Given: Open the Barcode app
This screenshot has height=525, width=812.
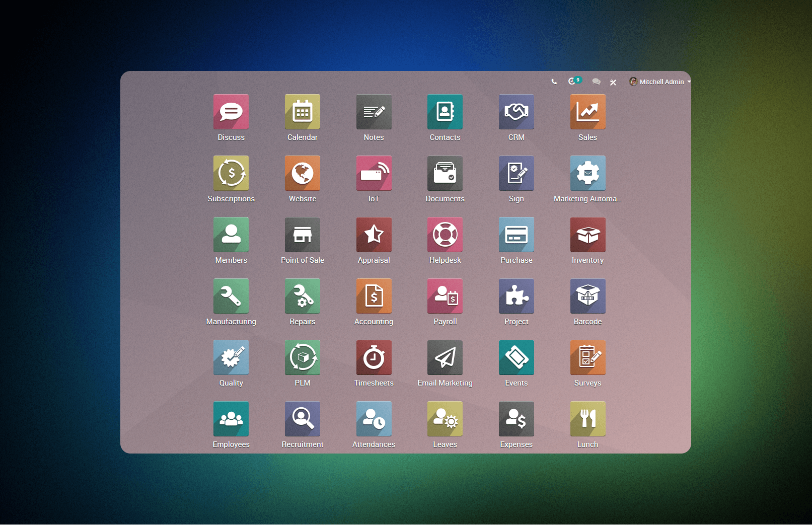Looking at the screenshot, I should [x=588, y=296].
